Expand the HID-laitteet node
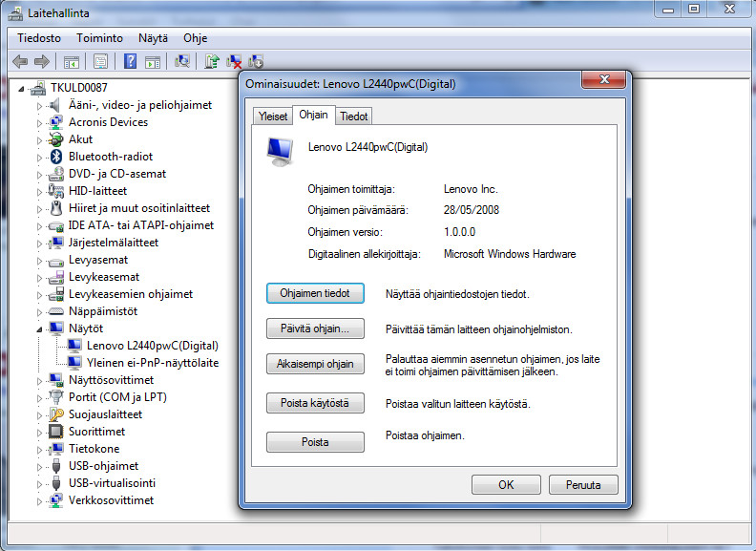The image size is (756, 551). pos(39,192)
